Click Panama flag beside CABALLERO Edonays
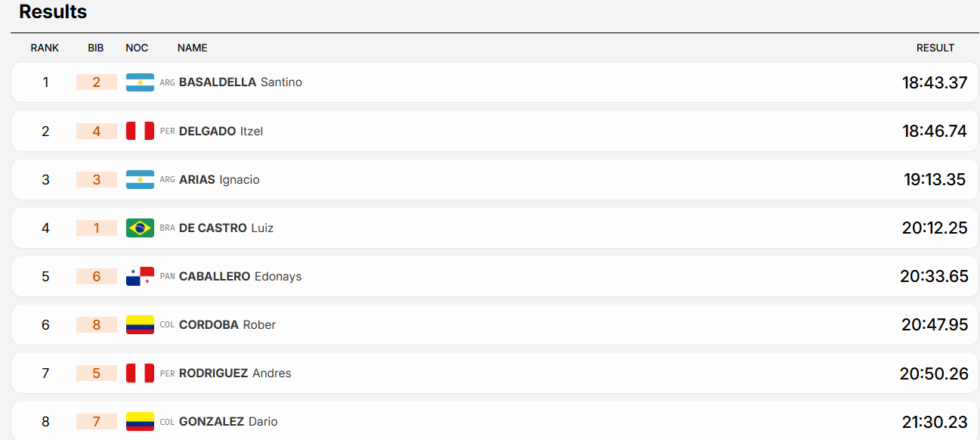The image size is (980, 440). [x=140, y=276]
